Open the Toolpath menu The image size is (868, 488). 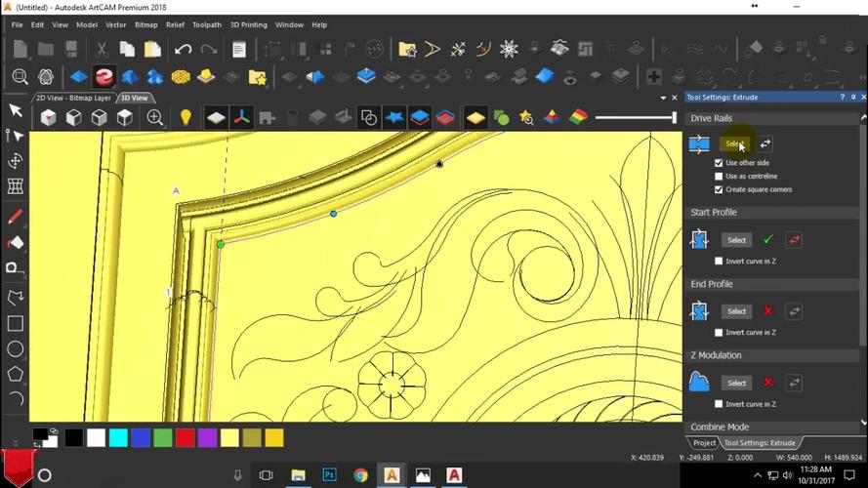tap(207, 24)
